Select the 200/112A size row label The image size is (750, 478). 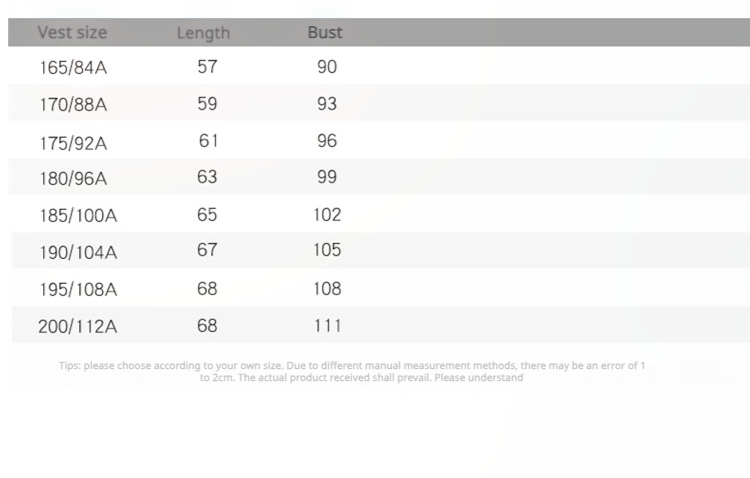pyautogui.click(x=78, y=326)
